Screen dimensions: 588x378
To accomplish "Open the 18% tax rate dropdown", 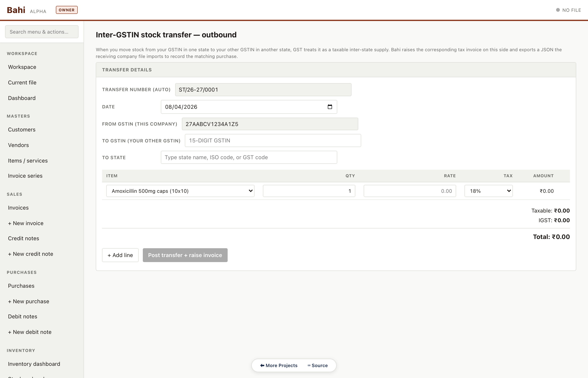I will point(488,191).
